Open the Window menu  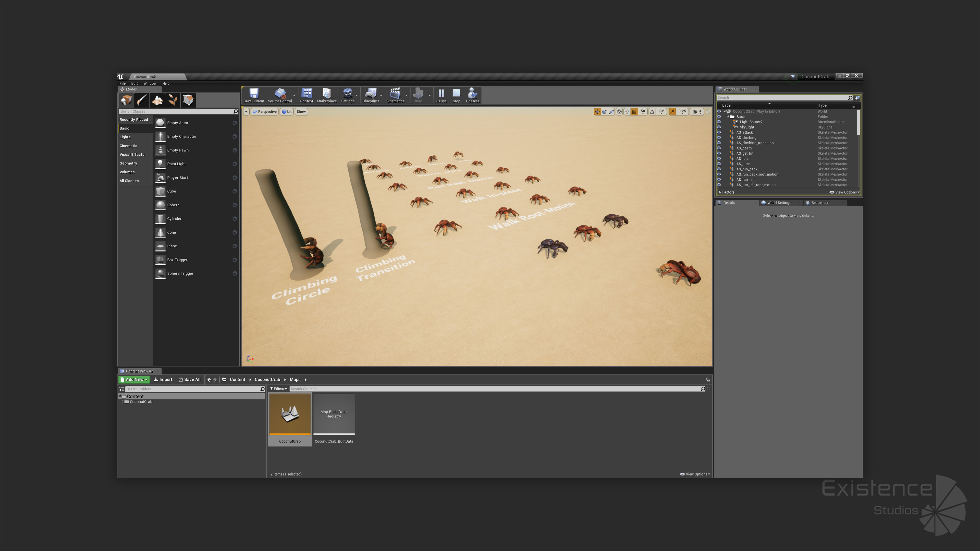(x=150, y=83)
